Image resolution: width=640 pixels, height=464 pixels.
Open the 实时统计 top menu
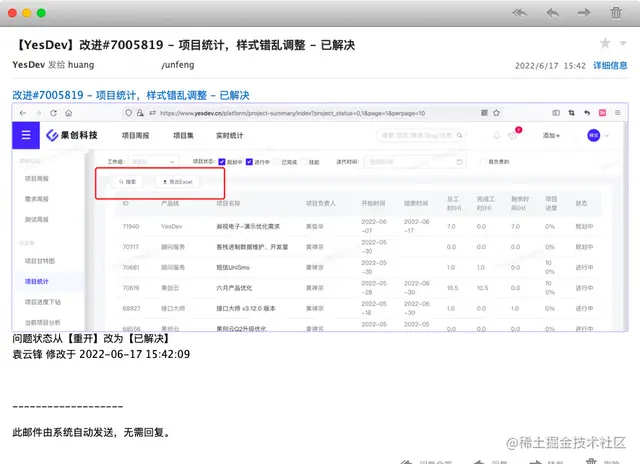pyautogui.click(x=229, y=135)
